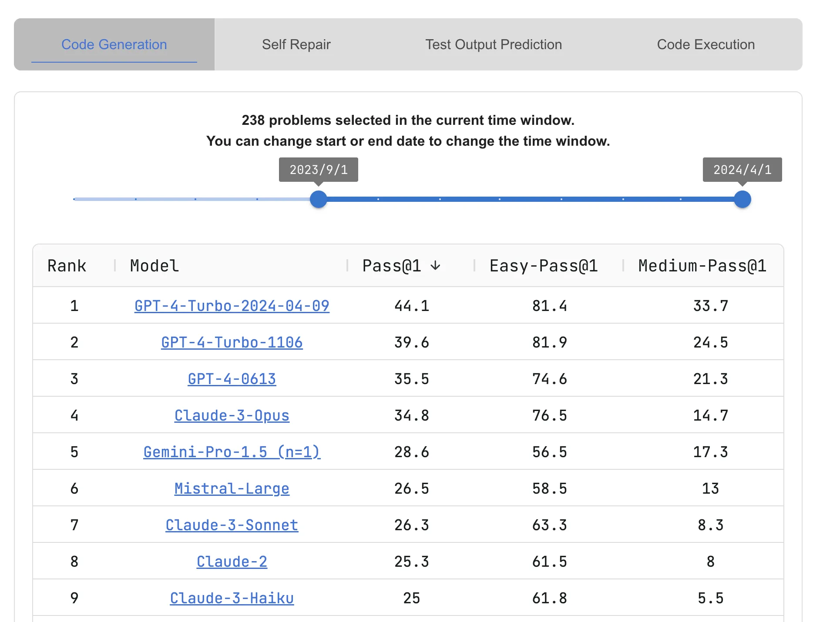Switch to the Code Generation tab
840x622 pixels.
click(x=114, y=44)
